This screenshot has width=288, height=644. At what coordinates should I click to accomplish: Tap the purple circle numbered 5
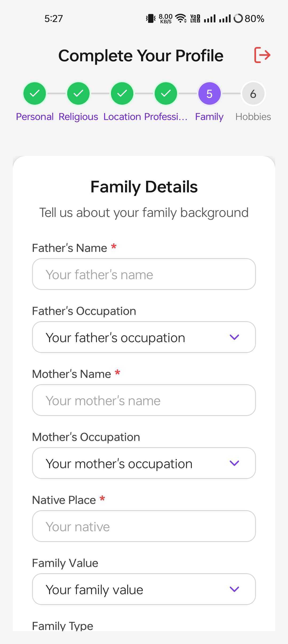pos(209,93)
